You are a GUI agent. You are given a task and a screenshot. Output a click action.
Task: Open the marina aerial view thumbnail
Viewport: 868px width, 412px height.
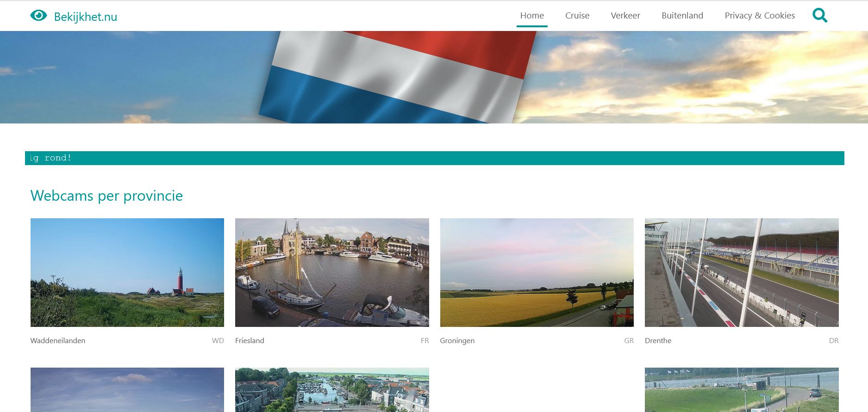click(332, 390)
